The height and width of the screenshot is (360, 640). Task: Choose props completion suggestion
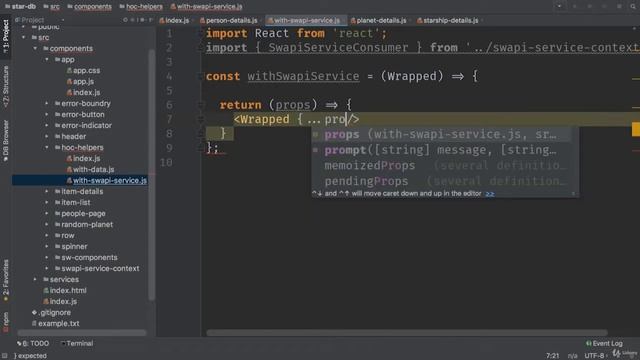(441, 134)
